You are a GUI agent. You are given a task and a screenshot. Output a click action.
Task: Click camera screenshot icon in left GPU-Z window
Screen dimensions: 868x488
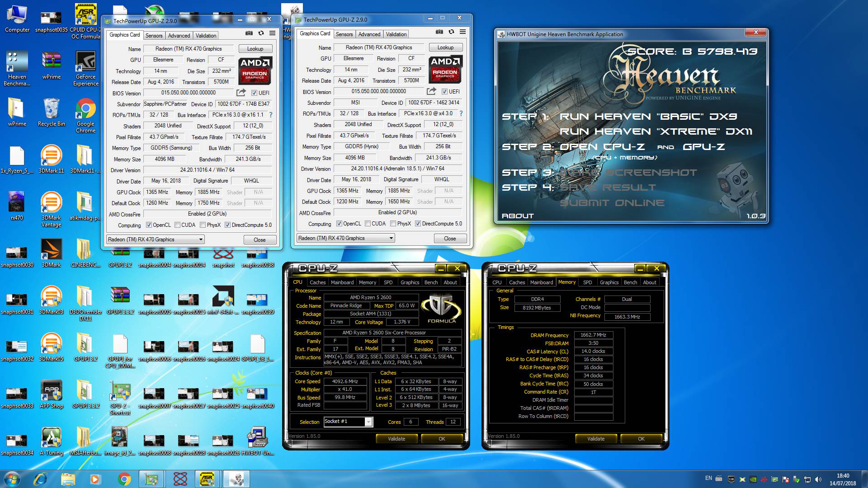pos(249,33)
